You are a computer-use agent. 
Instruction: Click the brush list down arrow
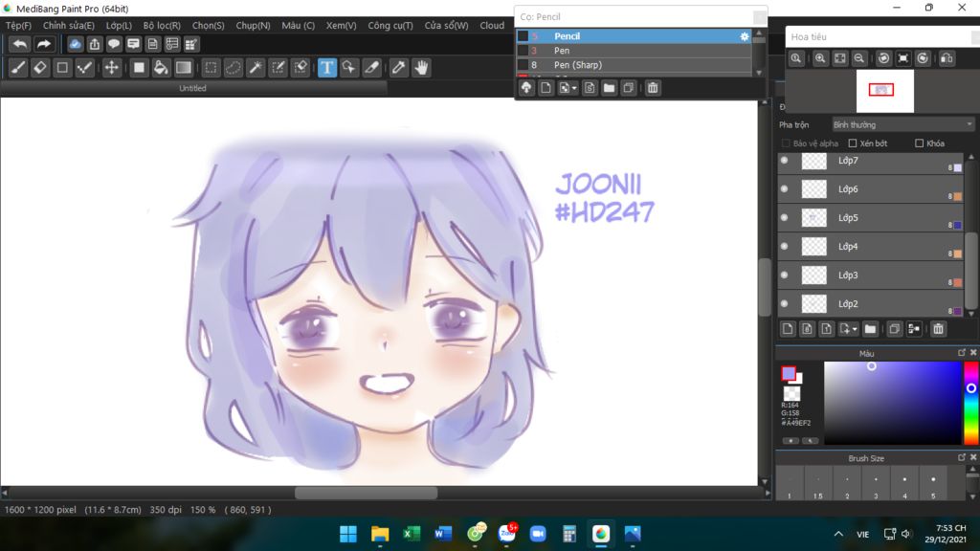coord(759,73)
